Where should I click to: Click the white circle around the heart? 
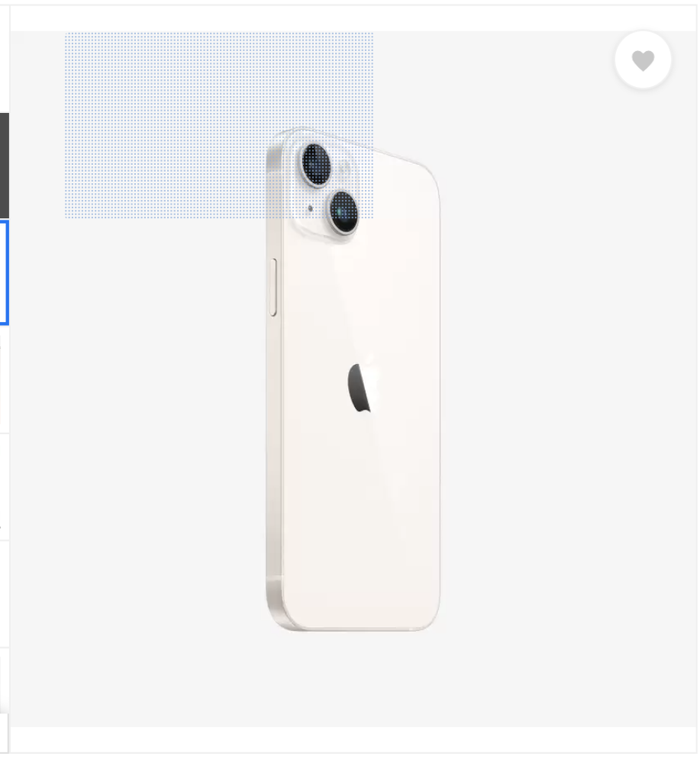tap(643, 60)
